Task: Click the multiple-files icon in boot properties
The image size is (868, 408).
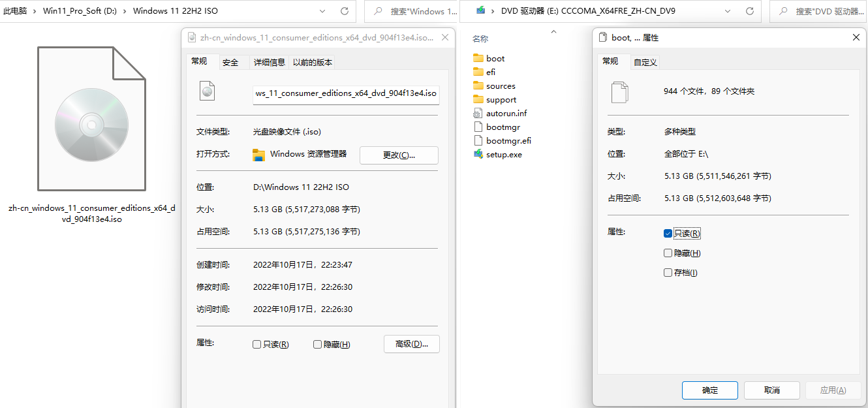Action: click(x=619, y=92)
